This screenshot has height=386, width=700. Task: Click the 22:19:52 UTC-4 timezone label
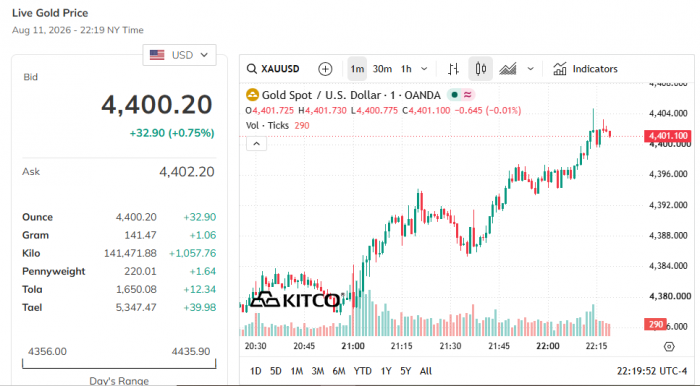click(x=652, y=371)
